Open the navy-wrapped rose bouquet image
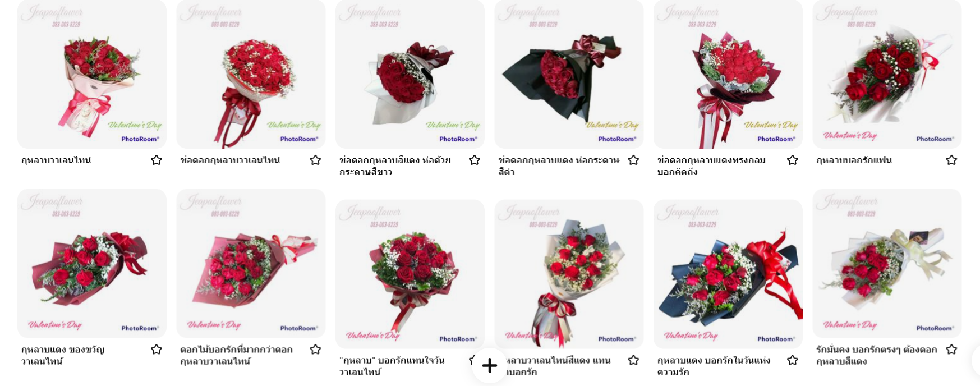 coord(728,274)
